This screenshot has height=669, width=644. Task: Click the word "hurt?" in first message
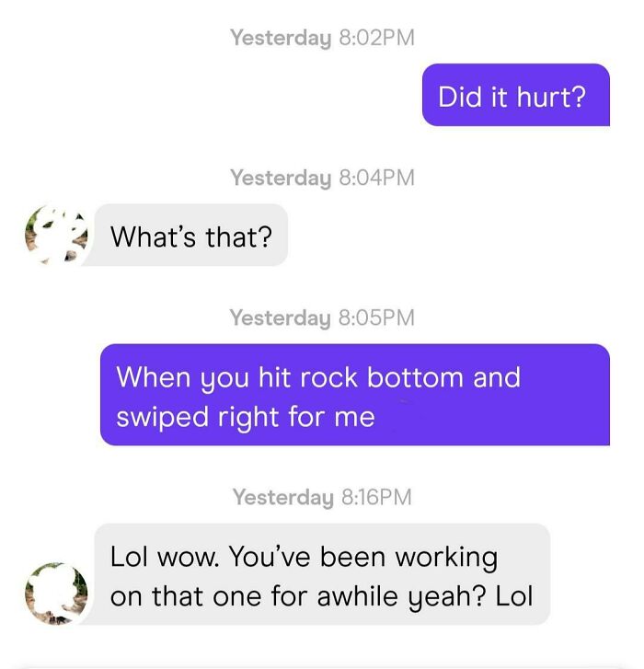[551, 97]
